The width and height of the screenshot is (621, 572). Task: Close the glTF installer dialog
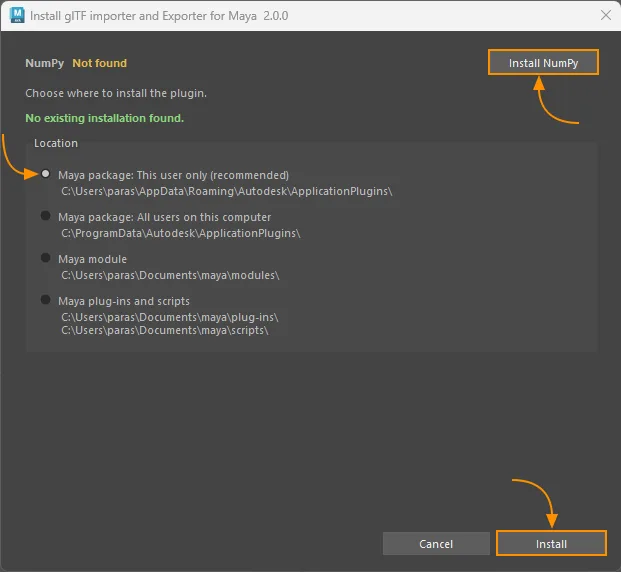tap(606, 15)
